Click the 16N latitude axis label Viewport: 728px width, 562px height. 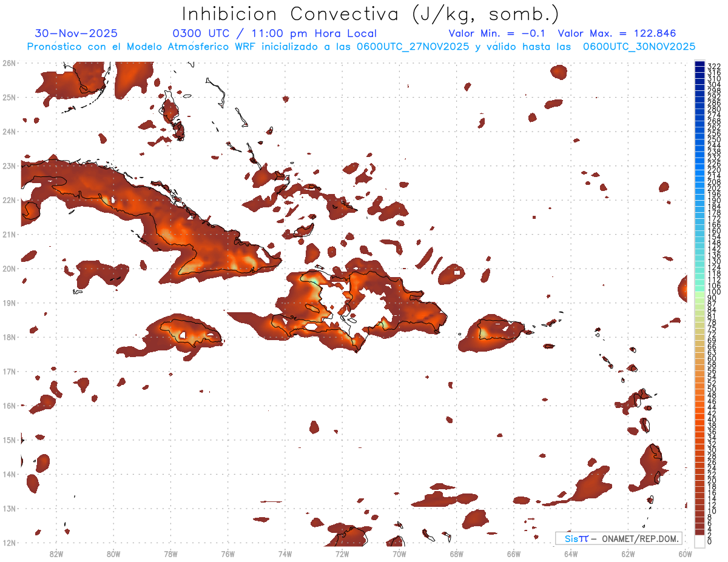click(x=9, y=405)
